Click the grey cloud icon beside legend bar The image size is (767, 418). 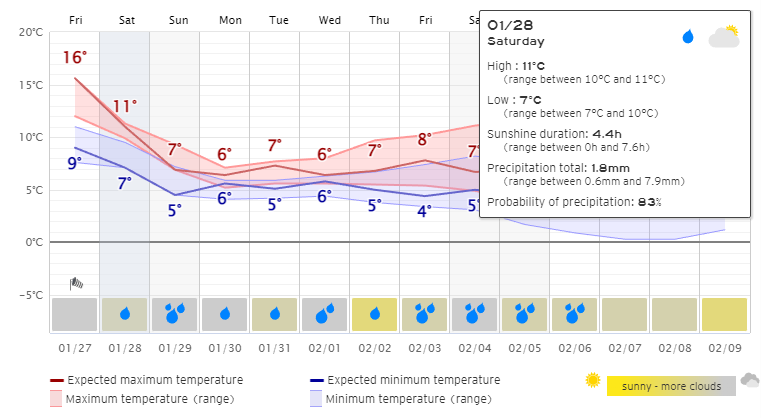pyautogui.click(x=750, y=380)
